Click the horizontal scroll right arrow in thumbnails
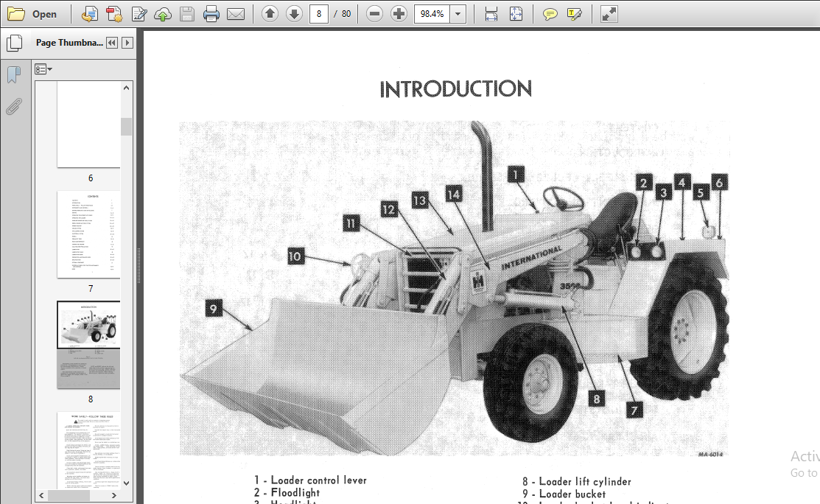820x504 pixels. click(114, 495)
